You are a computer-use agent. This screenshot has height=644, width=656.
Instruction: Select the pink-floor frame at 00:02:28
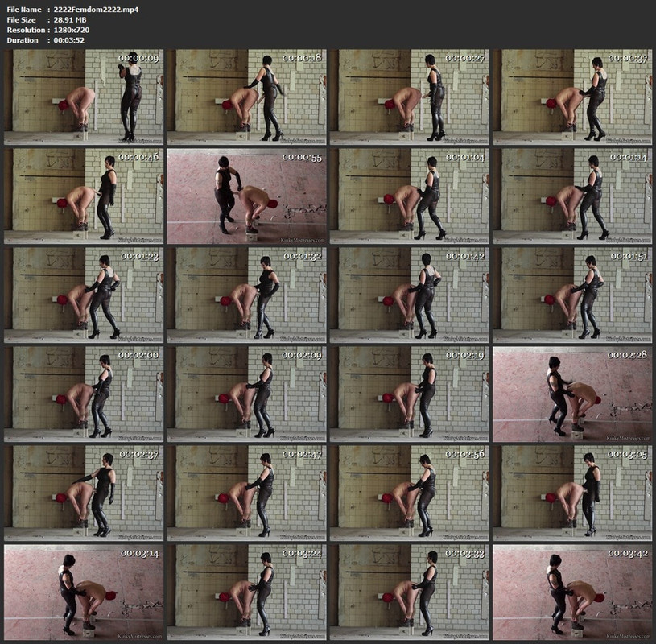coord(572,394)
